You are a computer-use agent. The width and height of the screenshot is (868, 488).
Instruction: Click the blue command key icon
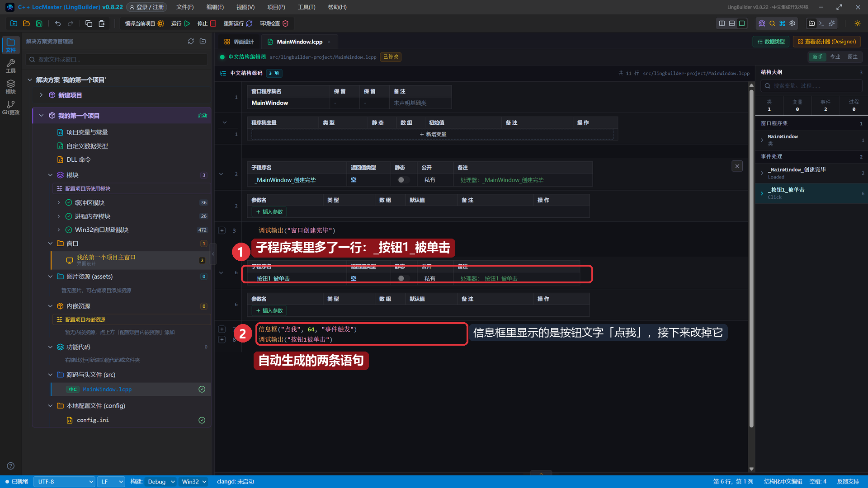click(782, 23)
